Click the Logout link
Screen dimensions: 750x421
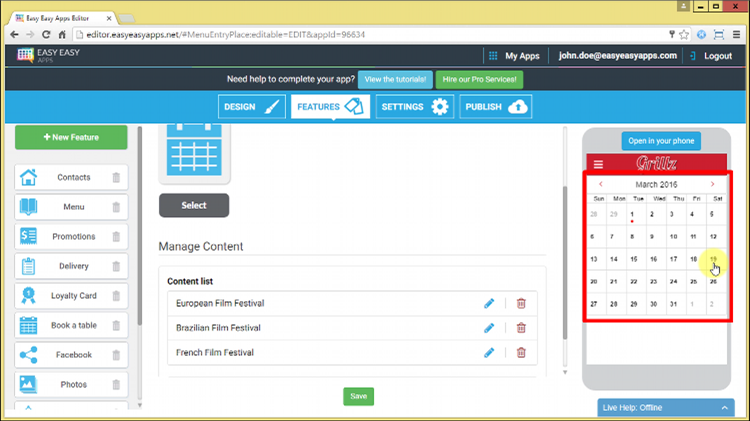pos(712,56)
